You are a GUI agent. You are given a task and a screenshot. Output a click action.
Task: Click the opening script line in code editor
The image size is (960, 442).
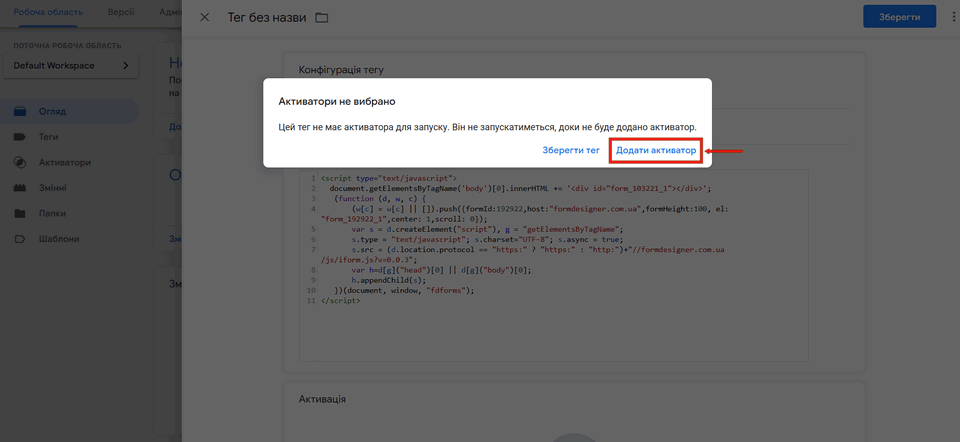pos(389,177)
